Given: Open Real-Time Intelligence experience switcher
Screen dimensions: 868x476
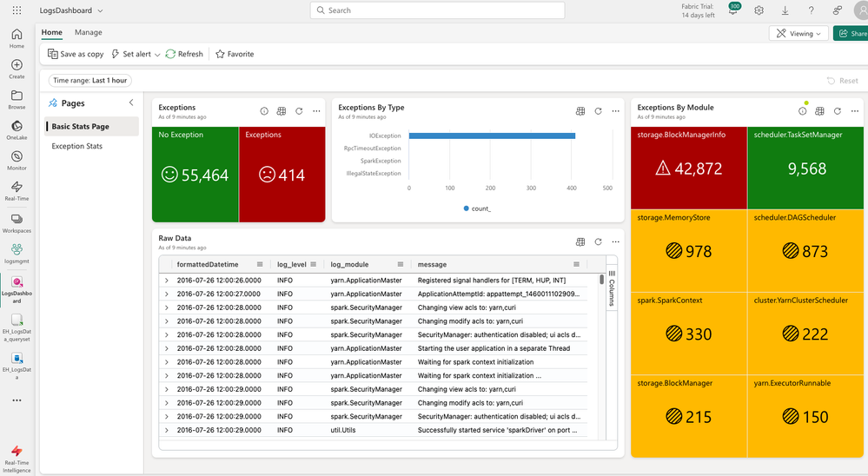Looking at the screenshot, I should 17,459.
